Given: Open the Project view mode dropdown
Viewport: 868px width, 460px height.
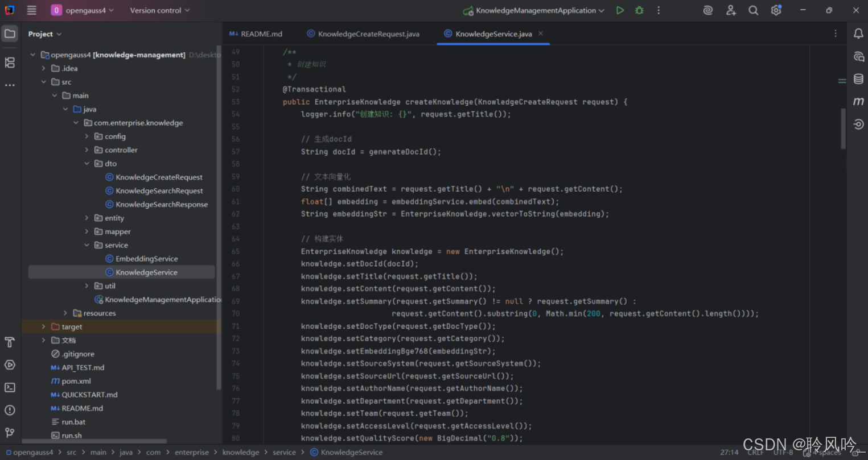Looking at the screenshot, I should pos(45,34).
